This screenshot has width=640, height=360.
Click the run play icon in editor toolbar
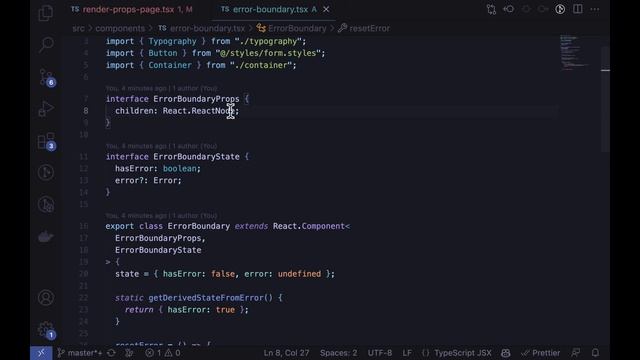click(x=560, y=9)
